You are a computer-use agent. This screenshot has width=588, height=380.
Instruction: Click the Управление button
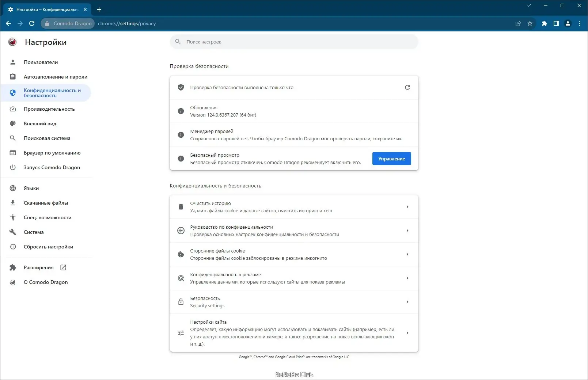click(392, 159)
